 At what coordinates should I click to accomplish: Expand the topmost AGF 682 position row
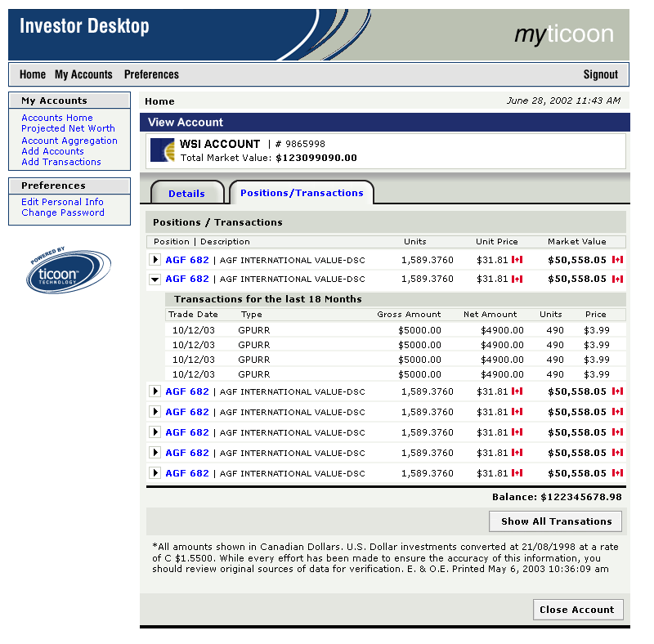point(155,259)
